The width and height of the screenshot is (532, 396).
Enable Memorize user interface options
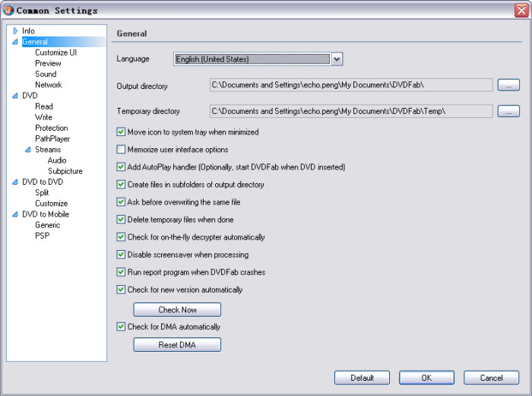121,150
